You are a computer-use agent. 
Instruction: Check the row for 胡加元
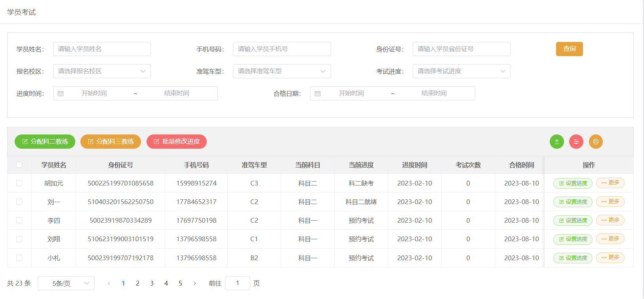tap(19, 183)
